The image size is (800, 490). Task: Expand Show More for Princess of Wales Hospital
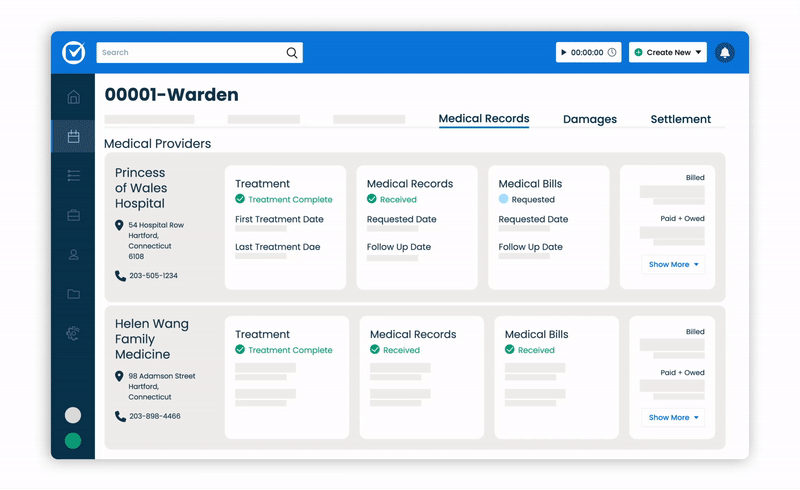click(673, 264)
